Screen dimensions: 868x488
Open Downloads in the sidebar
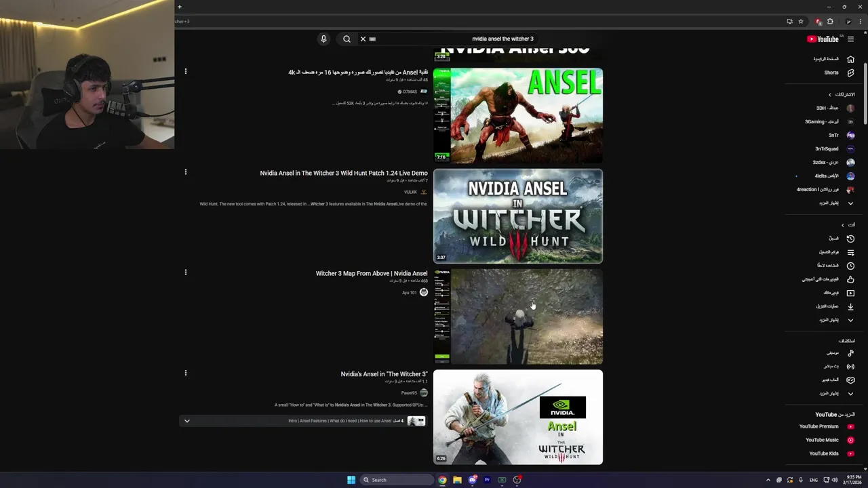[835, 306]
